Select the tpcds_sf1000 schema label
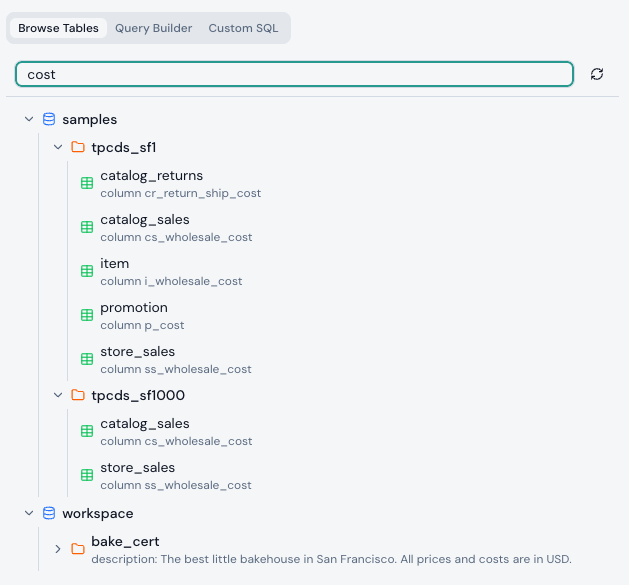 coord(138,396)
